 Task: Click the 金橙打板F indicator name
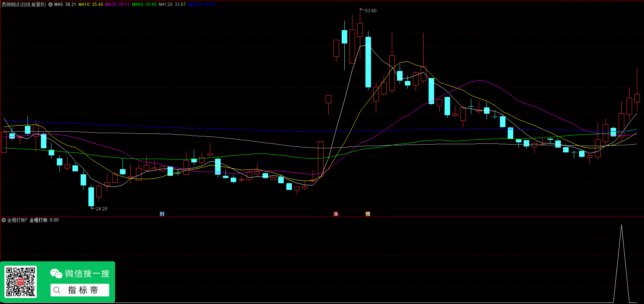pos(17,220)
